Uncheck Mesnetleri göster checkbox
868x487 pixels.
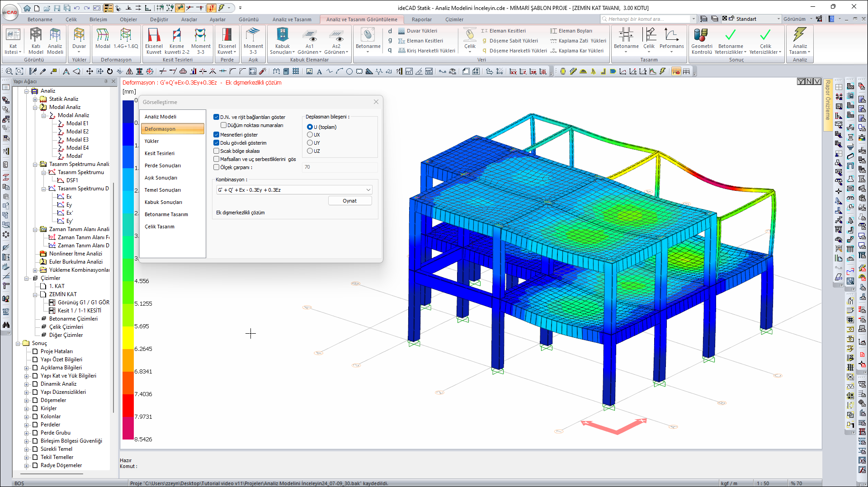pos(217,135)
